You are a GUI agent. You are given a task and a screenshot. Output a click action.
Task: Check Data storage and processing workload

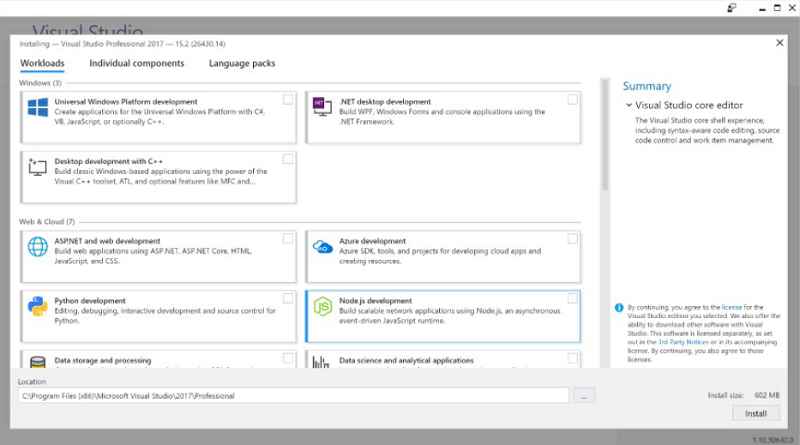coord(288,358)
